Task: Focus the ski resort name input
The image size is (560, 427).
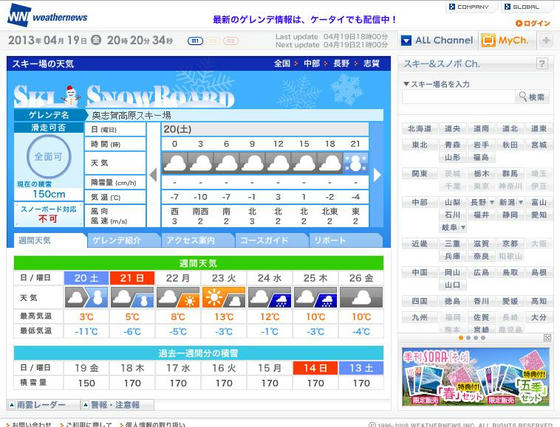Action: click(458, 97)
